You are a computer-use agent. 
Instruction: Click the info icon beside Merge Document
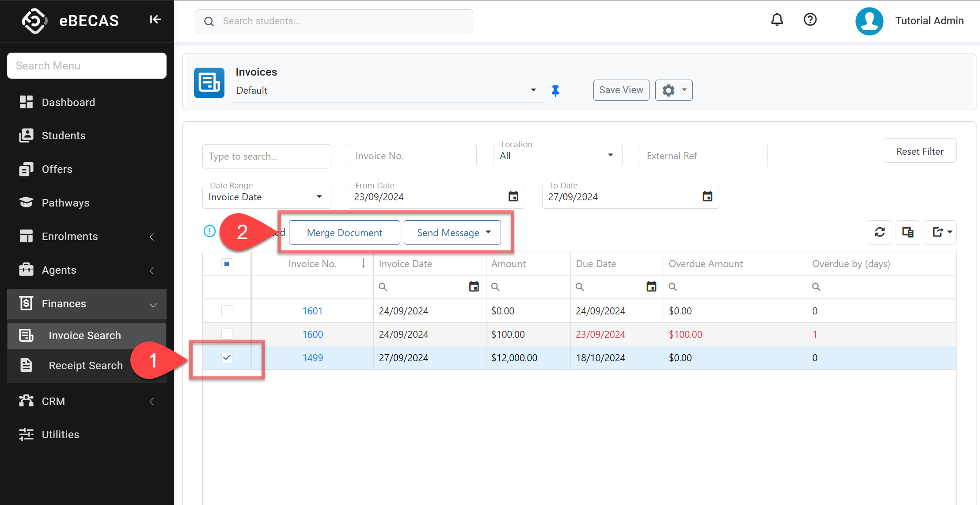tap(209, 231)
